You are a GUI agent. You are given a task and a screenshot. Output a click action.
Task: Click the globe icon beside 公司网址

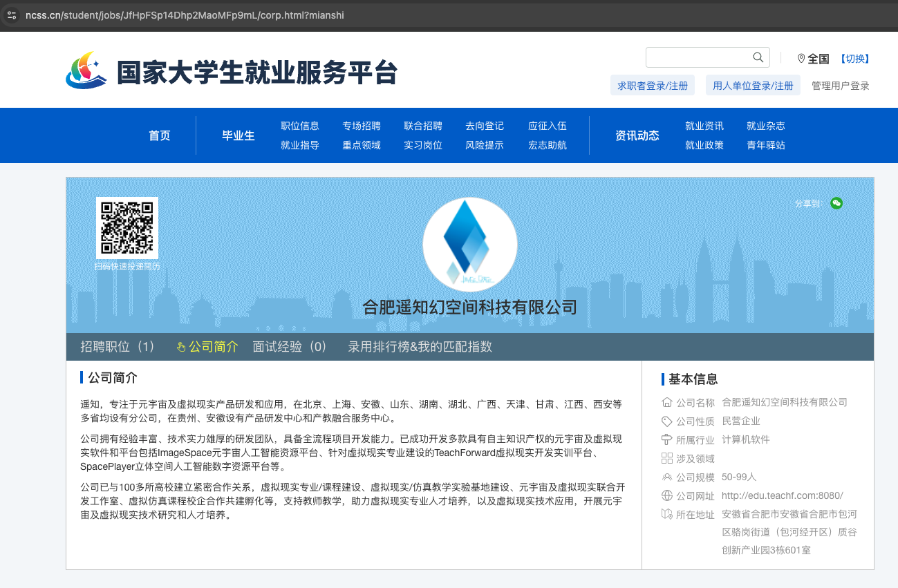[667, 495]
